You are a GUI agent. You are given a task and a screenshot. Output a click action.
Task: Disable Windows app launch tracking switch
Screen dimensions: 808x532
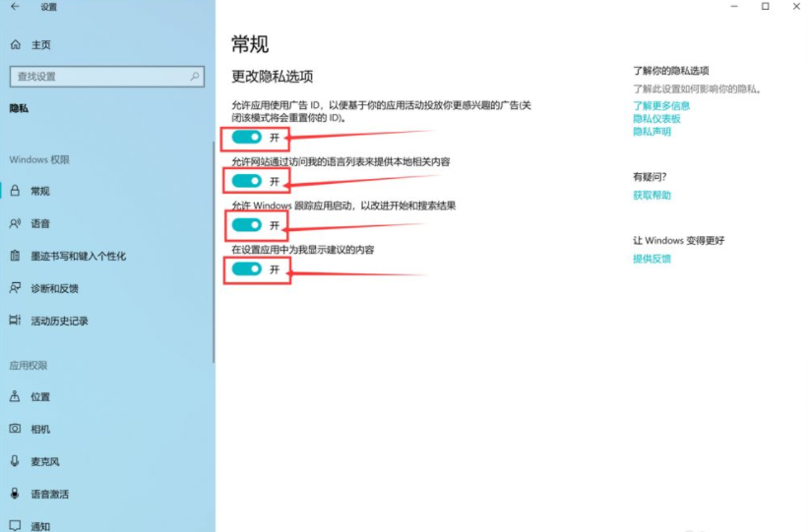pyautogui.click(x=246, y=225)
